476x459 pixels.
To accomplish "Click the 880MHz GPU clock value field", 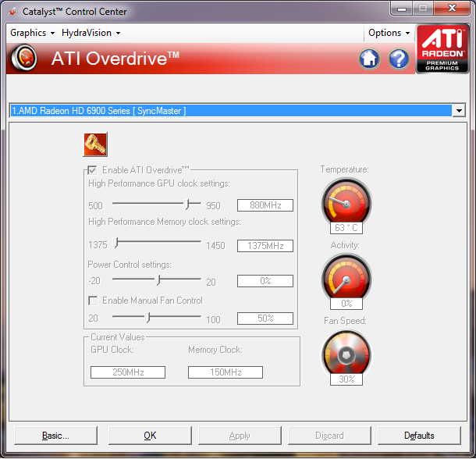I will point(265,205).
